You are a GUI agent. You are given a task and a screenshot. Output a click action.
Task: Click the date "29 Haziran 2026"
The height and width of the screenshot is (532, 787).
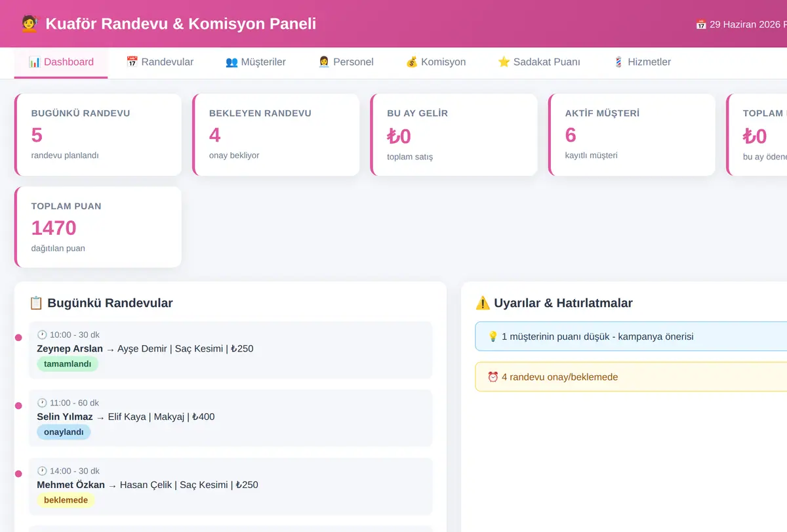(x=745, y=24)
